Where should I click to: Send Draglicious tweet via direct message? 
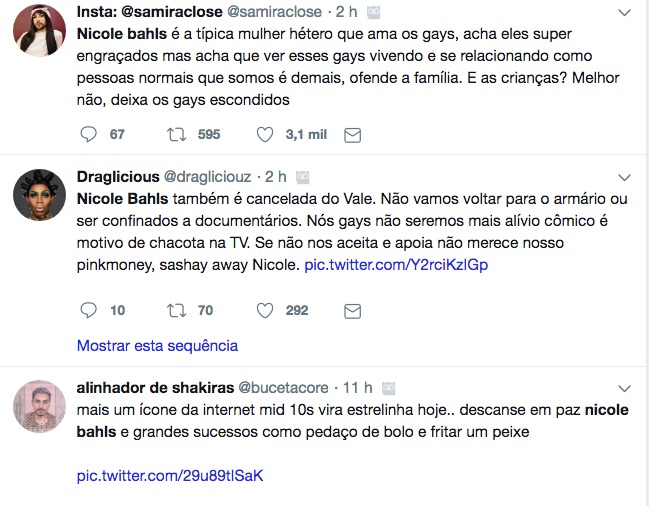click(352, 310)
